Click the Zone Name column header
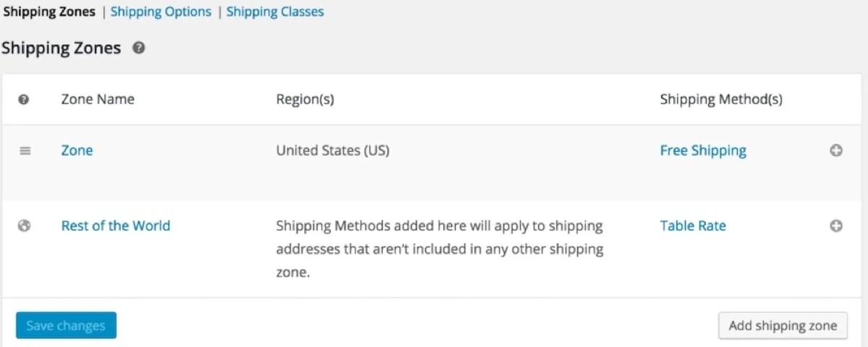The height and width of the screenshot is (347, 868). click(x=98, y=99)
